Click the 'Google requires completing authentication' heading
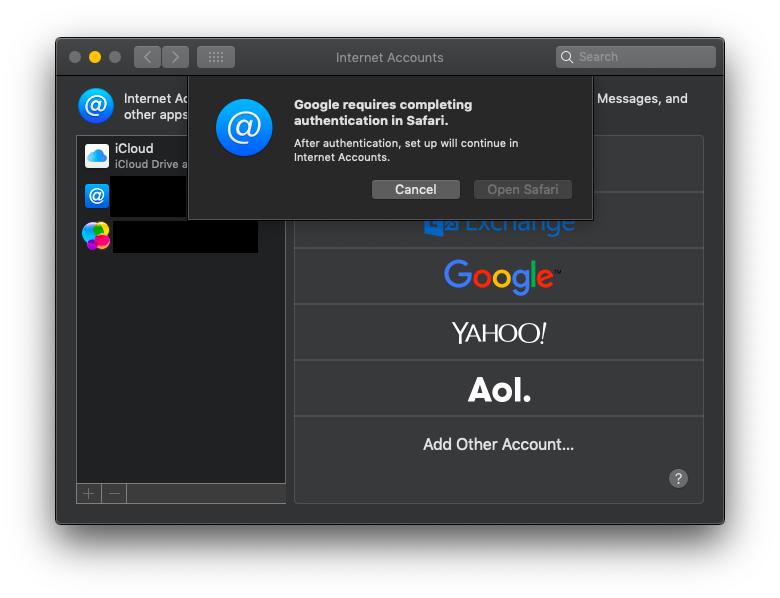 pos(383,112)
